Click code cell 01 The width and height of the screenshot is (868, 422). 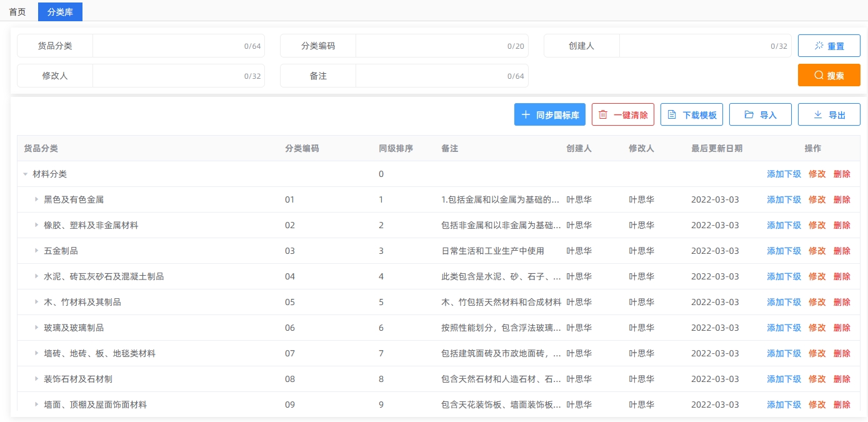pyautogui.click(x=290, y=200)
